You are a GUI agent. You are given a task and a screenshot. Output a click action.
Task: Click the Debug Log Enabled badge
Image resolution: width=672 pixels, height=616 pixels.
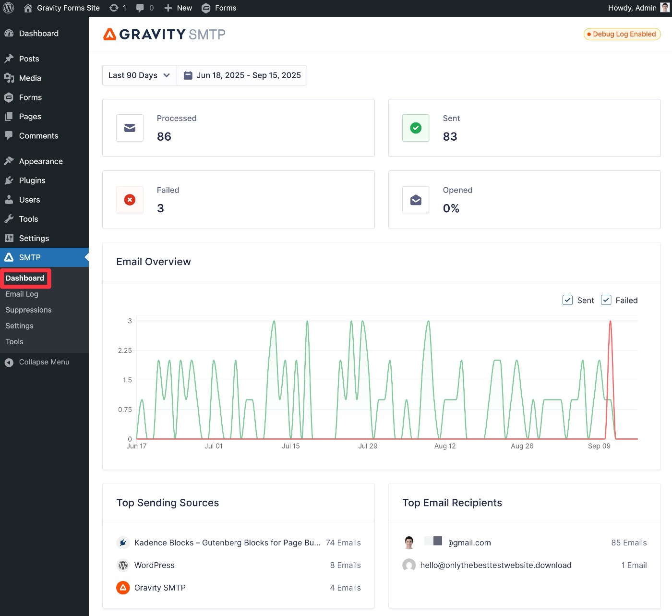point(622,34)
